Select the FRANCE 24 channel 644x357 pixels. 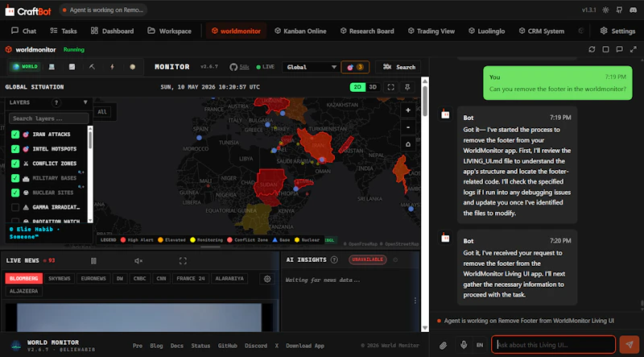pyautogui.click(x=191, y=279)
